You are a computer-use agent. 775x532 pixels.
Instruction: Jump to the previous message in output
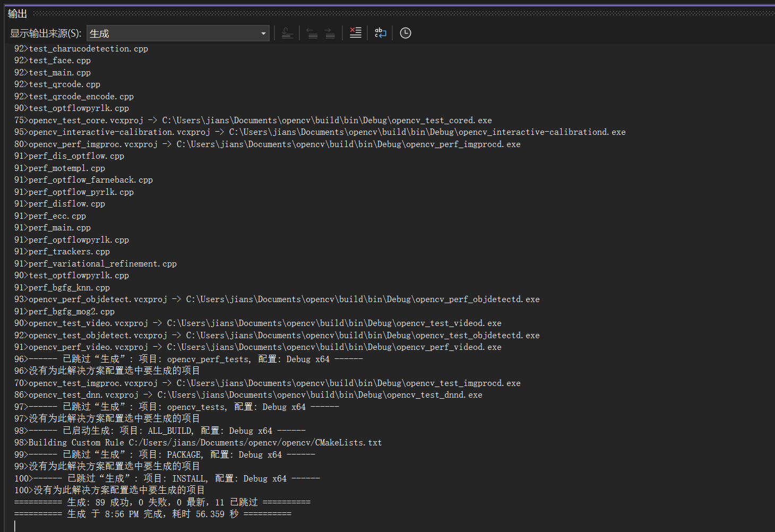pos(312,32)
